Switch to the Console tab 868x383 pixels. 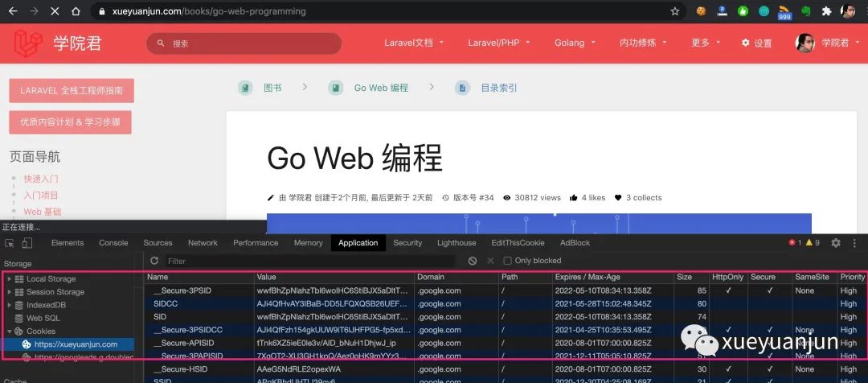tap(113, 243)
